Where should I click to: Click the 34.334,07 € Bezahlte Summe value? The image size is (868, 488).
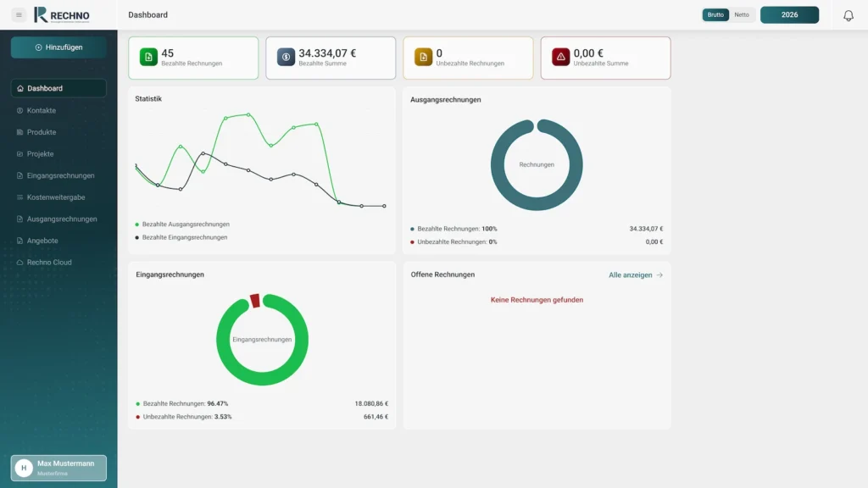327,53
